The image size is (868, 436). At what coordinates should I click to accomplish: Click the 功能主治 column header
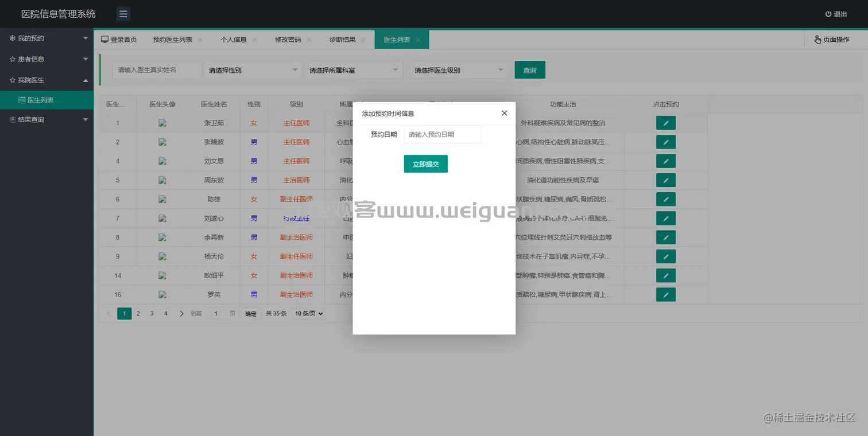[563, 104]
